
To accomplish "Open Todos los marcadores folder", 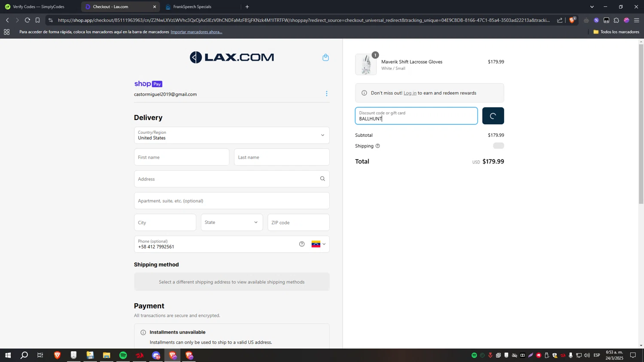I will point(617,32).
